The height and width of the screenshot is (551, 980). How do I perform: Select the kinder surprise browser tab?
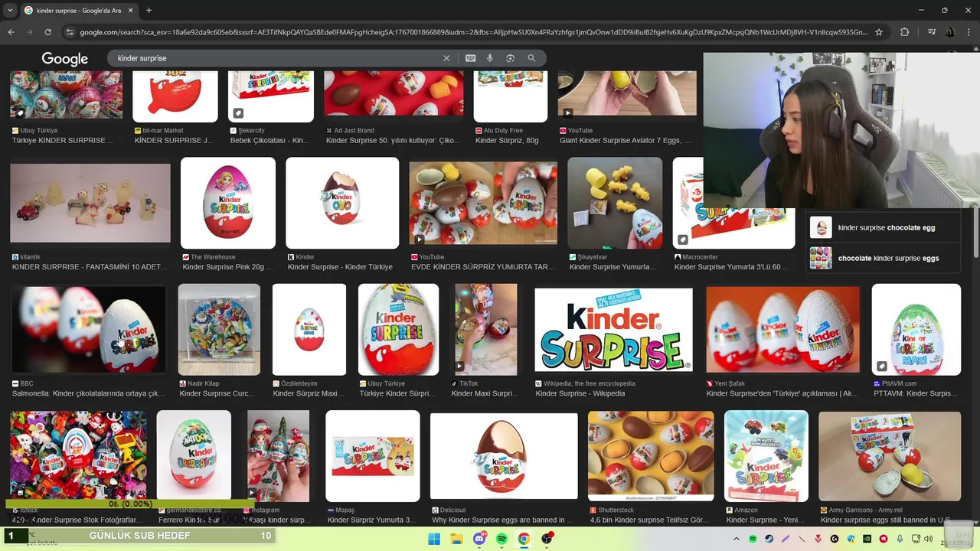(79, 10)
